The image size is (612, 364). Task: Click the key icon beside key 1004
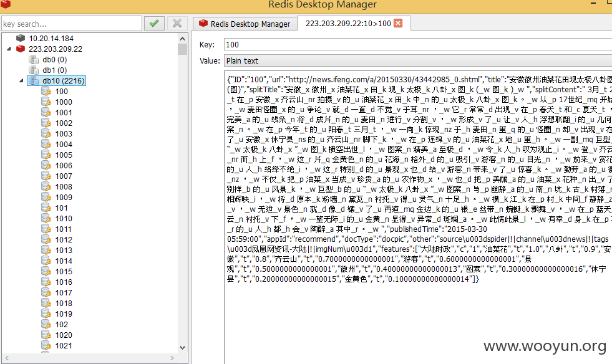click(46, 145)
